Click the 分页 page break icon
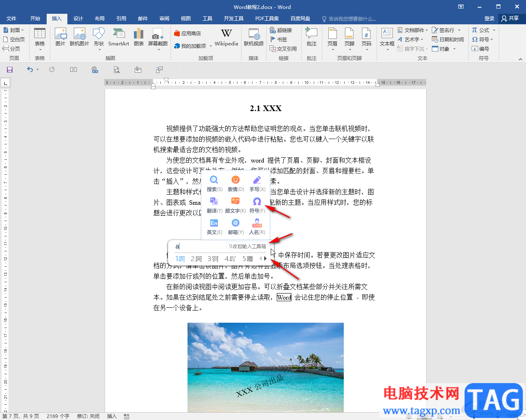Viewport: 526px width, 420px height. pos(11,49)
